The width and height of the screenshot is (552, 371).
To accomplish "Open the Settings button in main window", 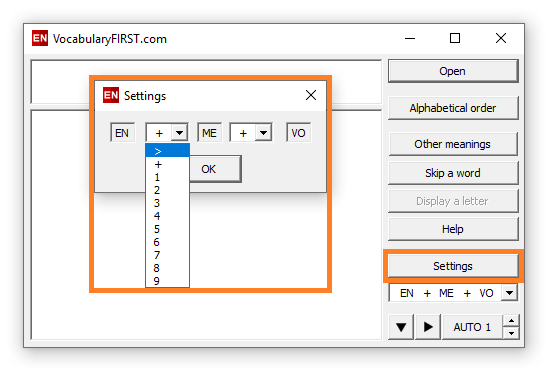I will [x=453, y=266].
